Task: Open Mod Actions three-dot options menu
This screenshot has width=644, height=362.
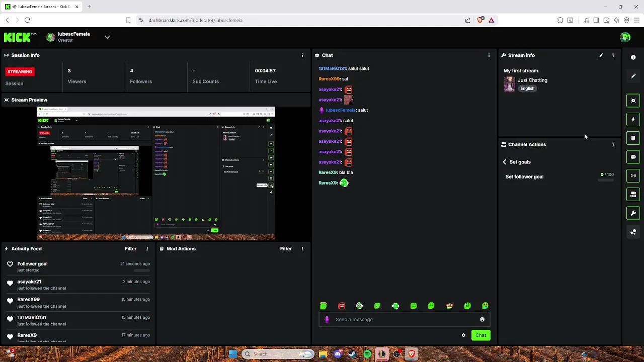Action: [302, 249]
